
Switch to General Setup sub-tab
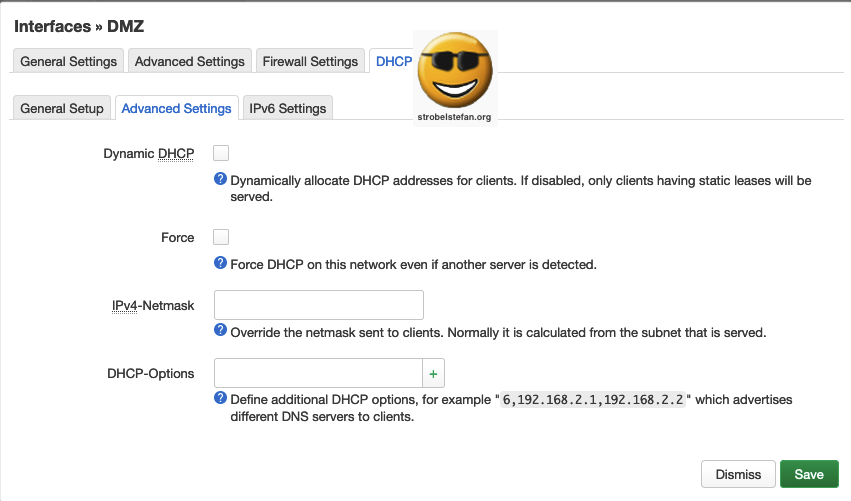[x=62, y=108]
